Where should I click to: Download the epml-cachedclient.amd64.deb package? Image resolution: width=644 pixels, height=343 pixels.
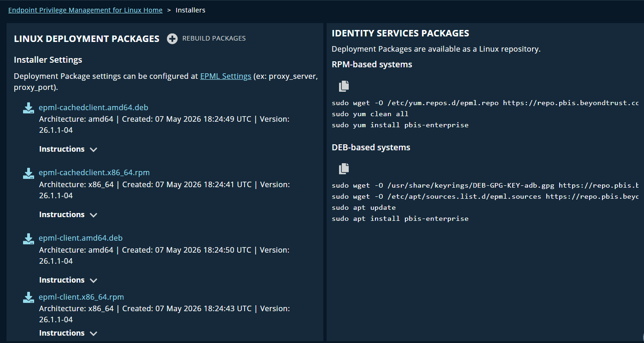tap(94, 107)
